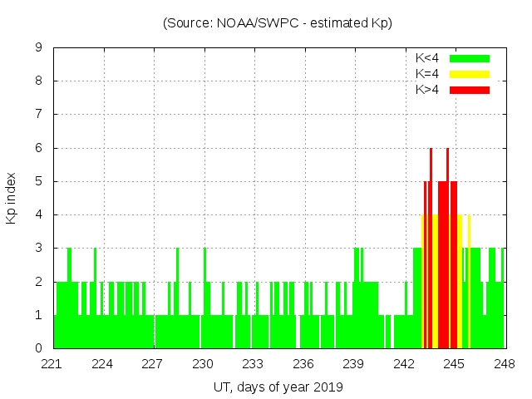This screenshot has height=399, width=532.
Task: Click the x-axis tick label 245
Action: click(x=454, y=364)
